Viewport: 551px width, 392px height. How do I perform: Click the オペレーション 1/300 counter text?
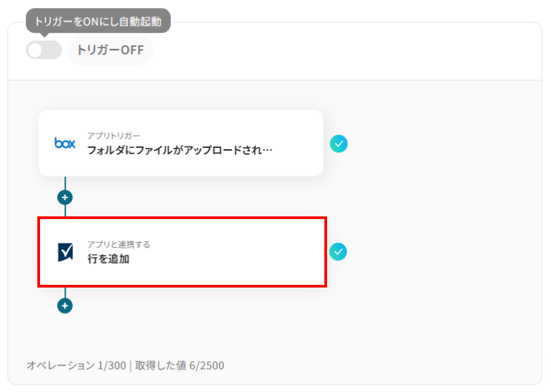pyautogui.click(x=76, y=366)
